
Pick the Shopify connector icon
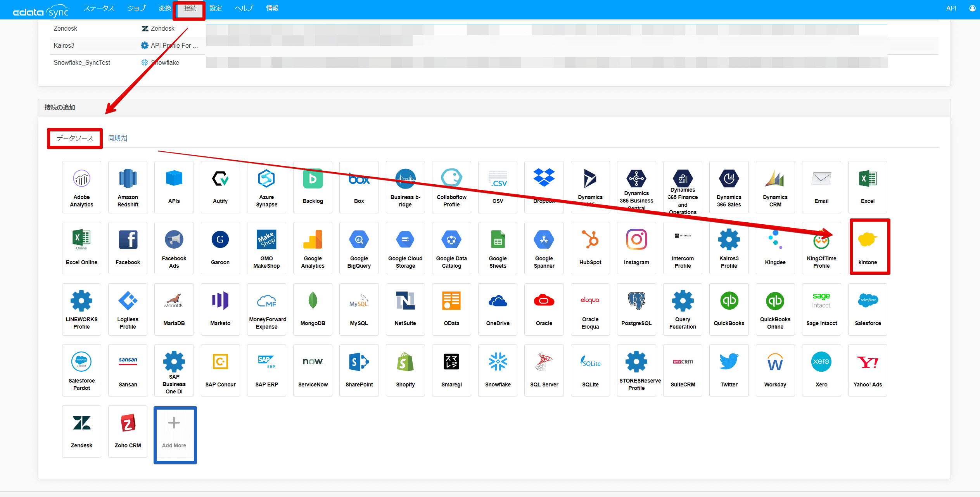coord(405,370)
